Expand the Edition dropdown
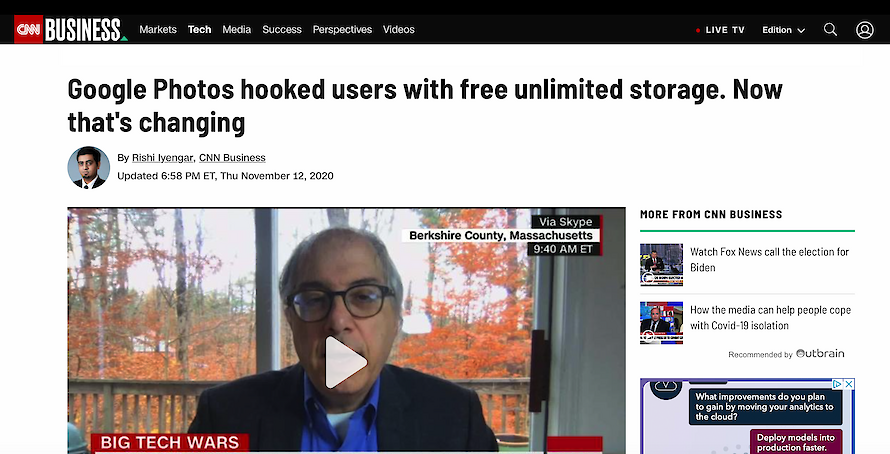This screenshot has height=454, width=890. (x=783, y=30)
